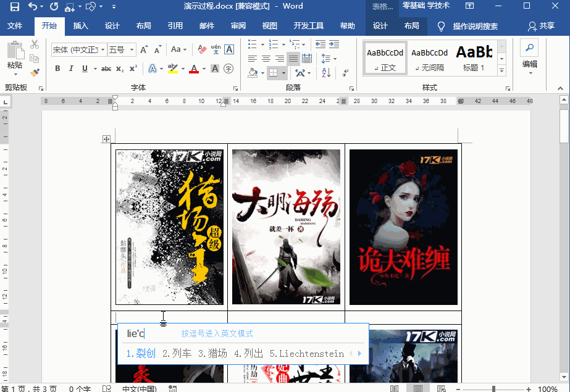Decrease paragraph indent
The image size is (570, 392).
tap(321, 44)
